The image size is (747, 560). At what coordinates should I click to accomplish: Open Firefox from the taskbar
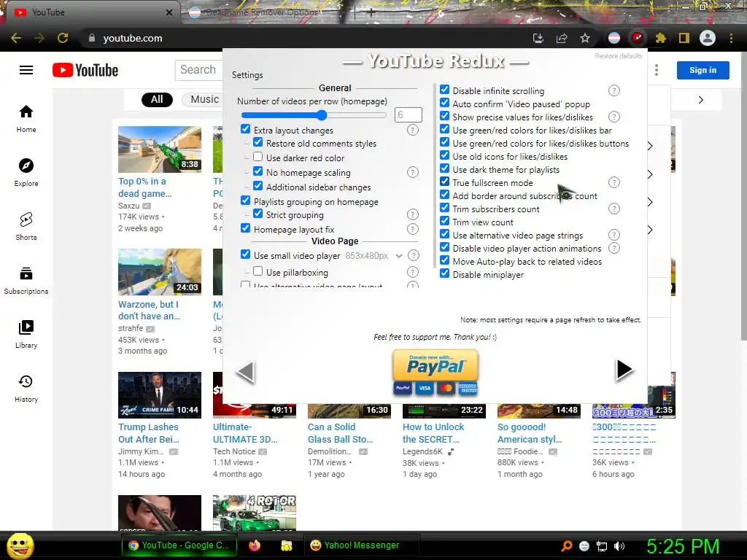(255, 545)
